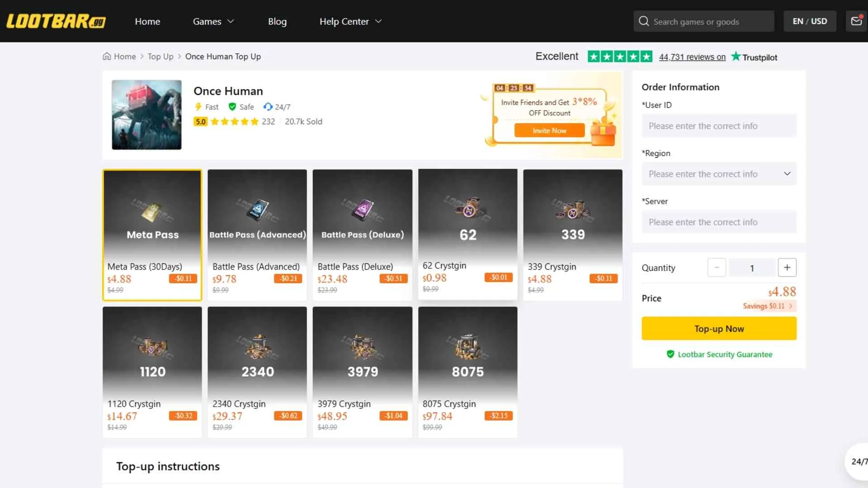Click the -$2.15 discount badge on 8075 Crystgin
868x488 pixels.
pos(499,416)
